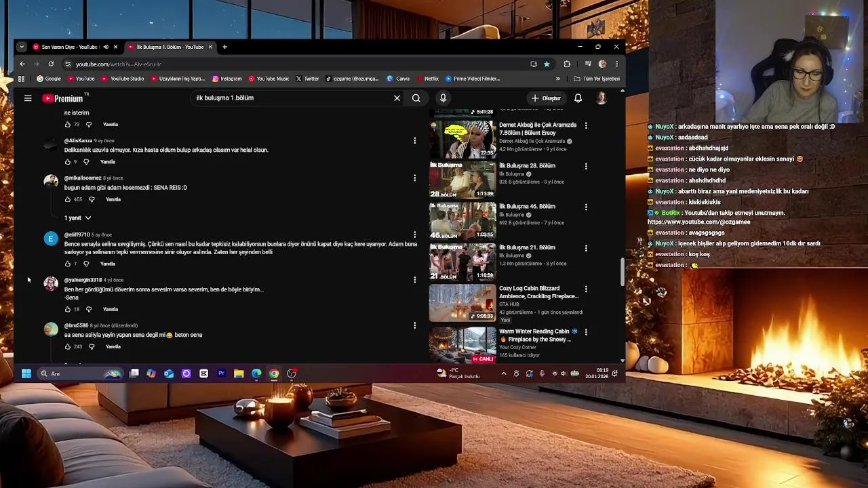Screen dimensions: 868x488
Task: Reply to @eliff9710 with Yanıtla
Action: tap(108, 264)
